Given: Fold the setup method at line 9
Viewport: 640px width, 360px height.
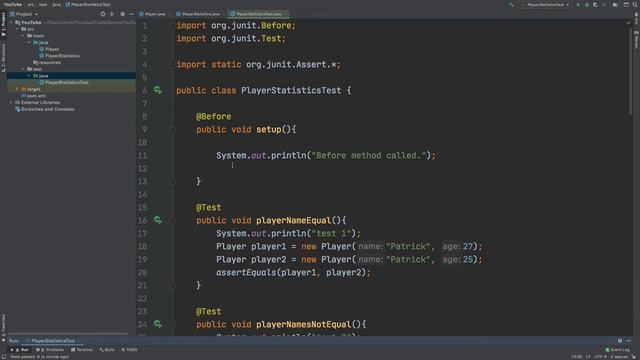Looking at the screenshot, I should 173,129.
